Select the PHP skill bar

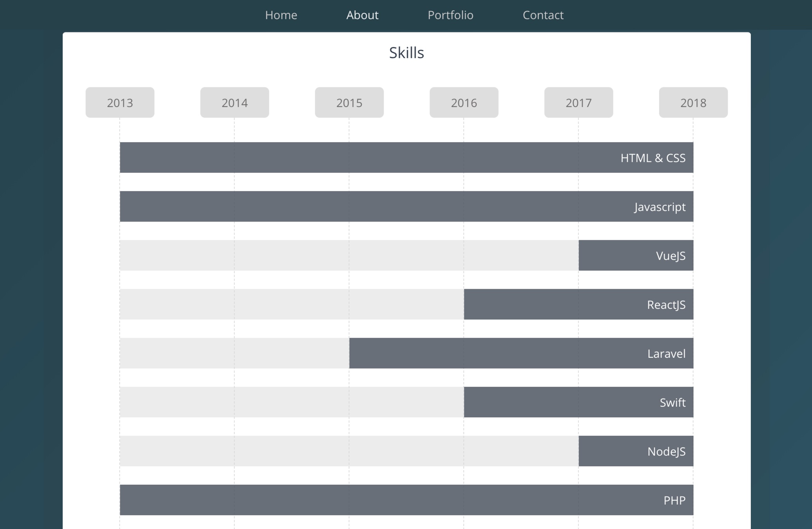pos(406,500)
